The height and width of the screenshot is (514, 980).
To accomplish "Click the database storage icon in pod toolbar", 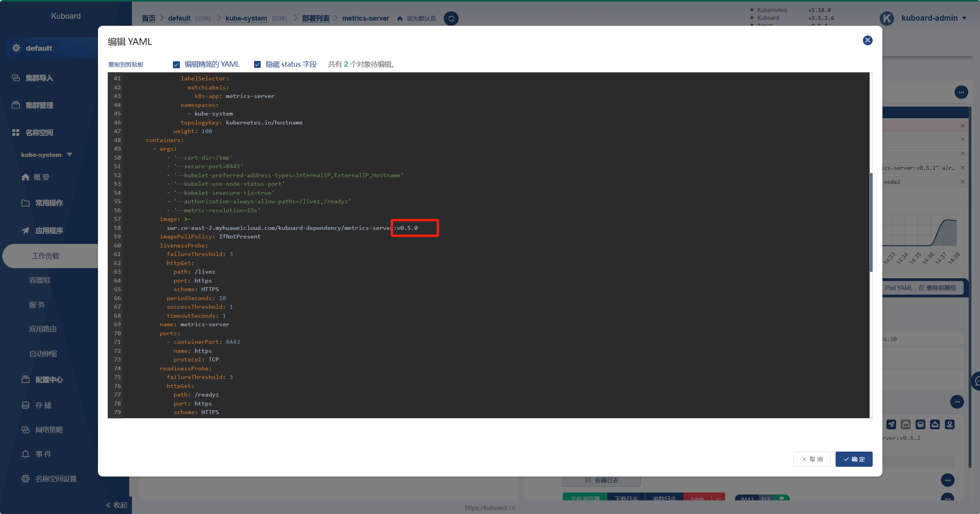I will [x=920, y=425].
